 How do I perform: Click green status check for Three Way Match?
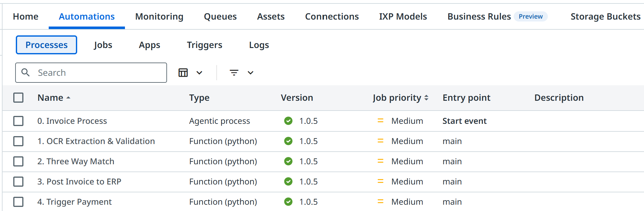click(x=288, y=161)
